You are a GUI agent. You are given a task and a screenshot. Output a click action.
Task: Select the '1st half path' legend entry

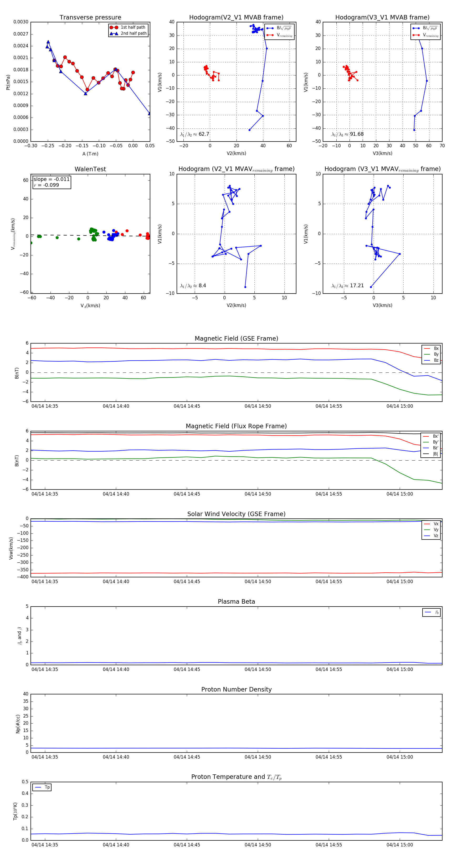(128, 27)
